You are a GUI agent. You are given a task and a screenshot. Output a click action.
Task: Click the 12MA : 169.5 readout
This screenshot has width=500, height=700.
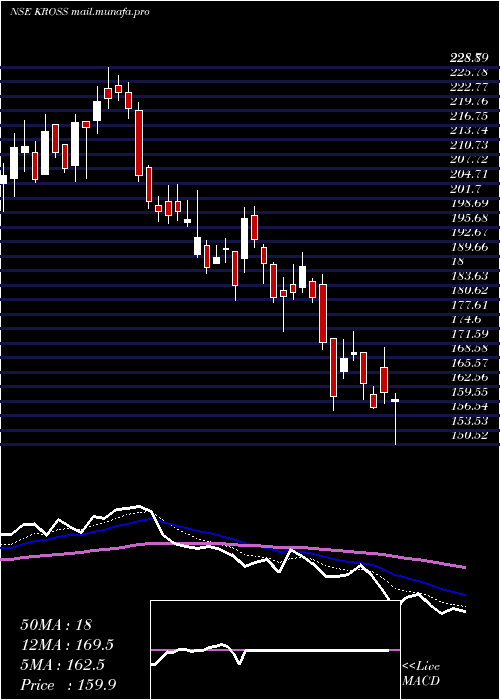tap(67, 645)
